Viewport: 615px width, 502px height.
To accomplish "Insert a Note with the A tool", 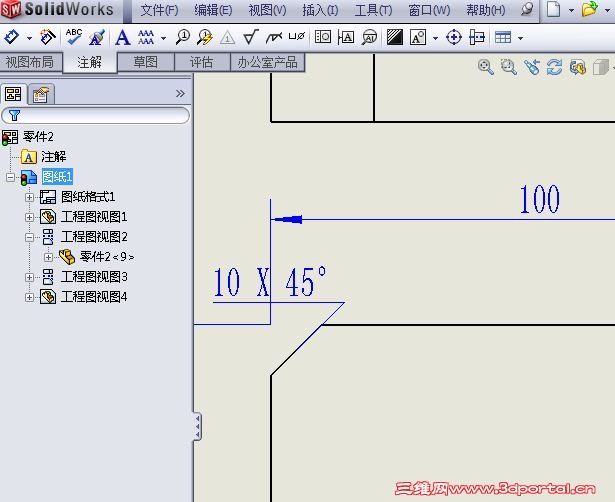I will click(x=122, y=38).
